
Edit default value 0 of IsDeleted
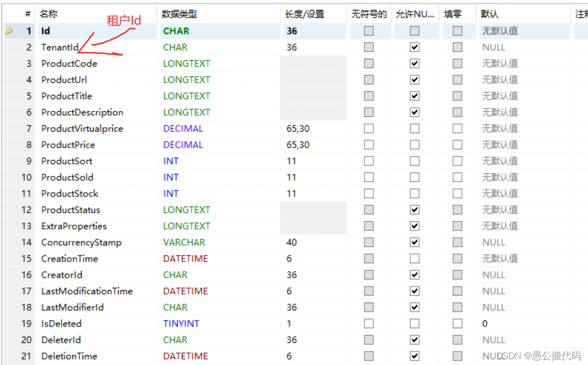tap(485, 324)
